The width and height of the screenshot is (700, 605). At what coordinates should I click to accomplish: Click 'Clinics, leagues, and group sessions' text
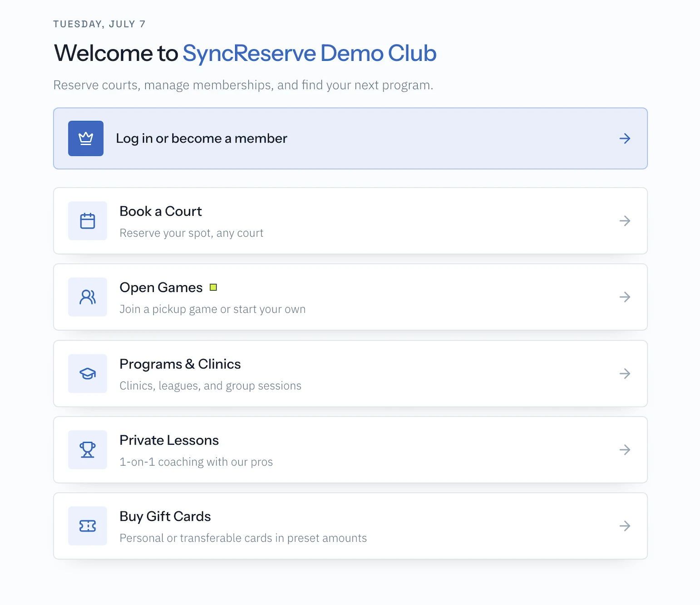(211, 386)
